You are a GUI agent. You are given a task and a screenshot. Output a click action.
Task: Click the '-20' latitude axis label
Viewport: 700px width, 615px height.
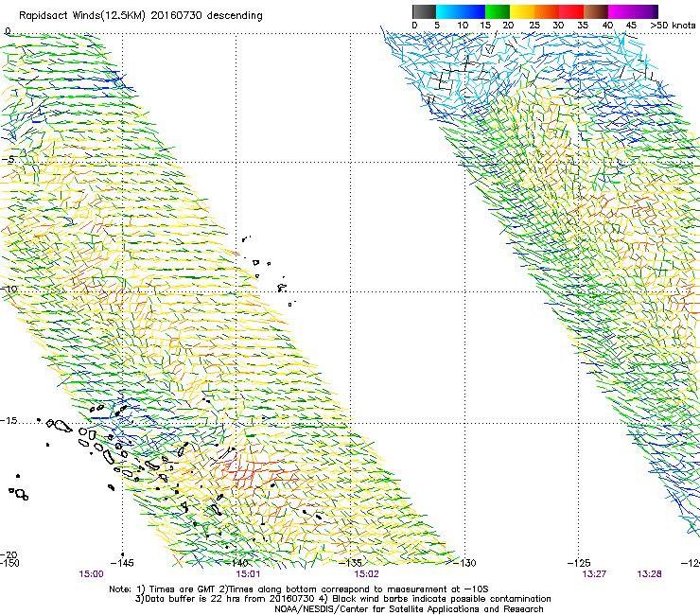click(9, 555)
